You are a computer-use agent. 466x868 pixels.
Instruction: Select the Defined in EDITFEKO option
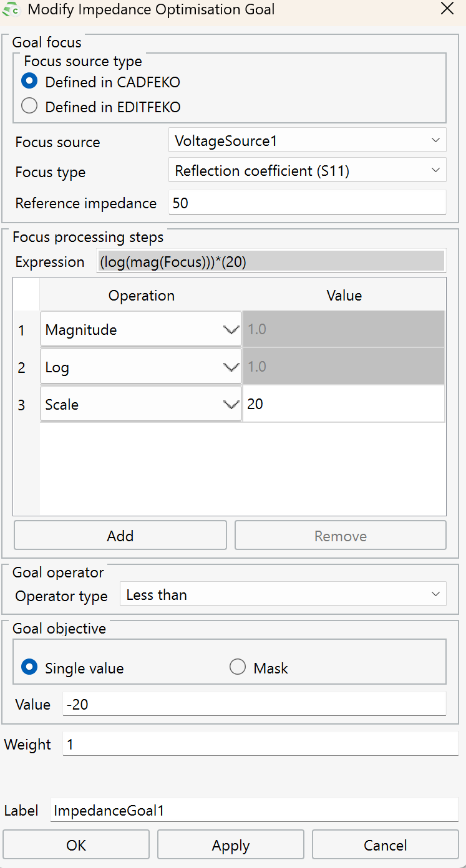pos(29,107)
